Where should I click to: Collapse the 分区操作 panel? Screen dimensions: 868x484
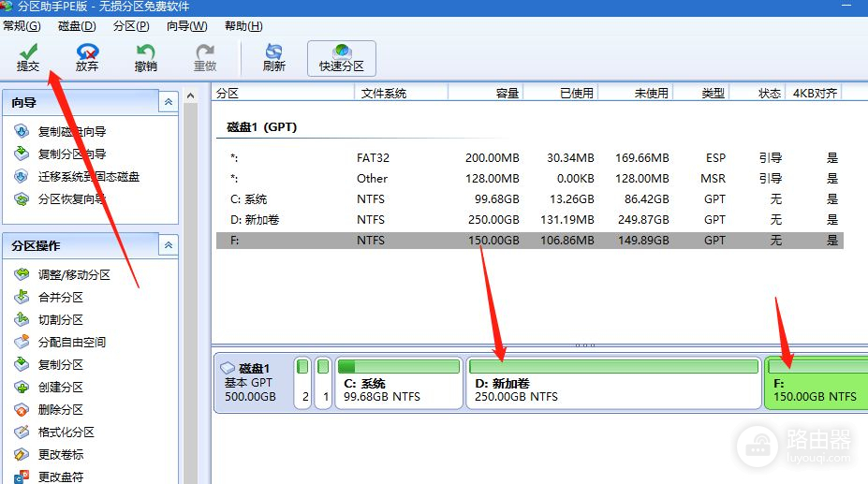coord(168,245)
